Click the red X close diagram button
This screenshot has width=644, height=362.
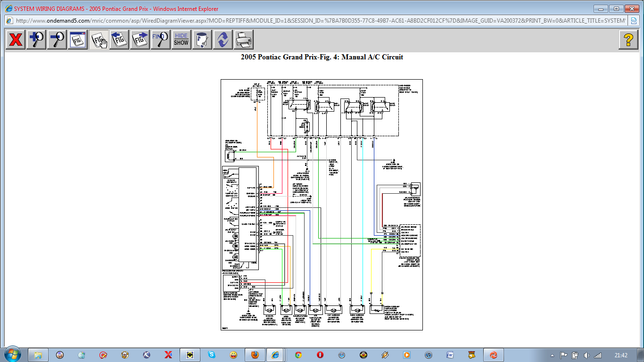[x=16, y=40]
